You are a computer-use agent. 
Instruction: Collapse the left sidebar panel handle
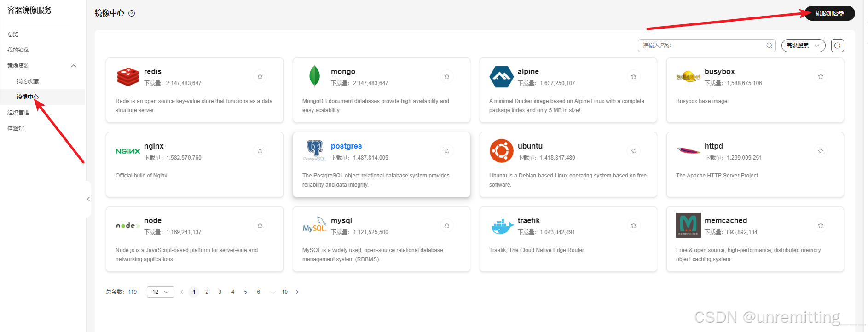pos(88,199)
